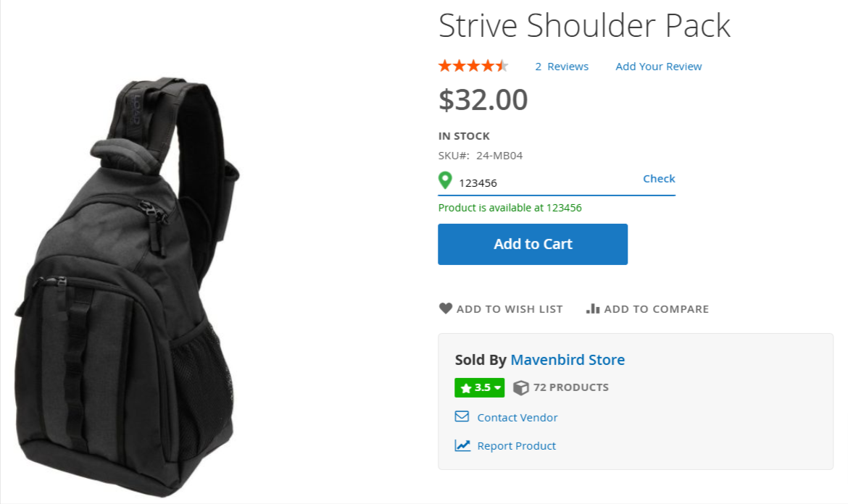Viewport: 848px width, 504px height.
Task: Click the envelope icon beside Contact Vendor
Action: 462,416
